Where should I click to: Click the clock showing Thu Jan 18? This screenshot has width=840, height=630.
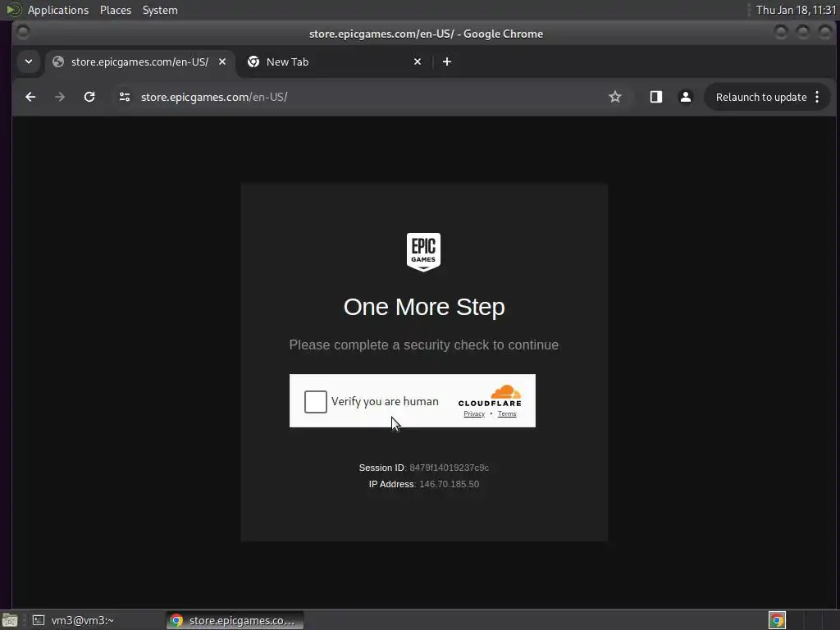(x=796, y=10)
